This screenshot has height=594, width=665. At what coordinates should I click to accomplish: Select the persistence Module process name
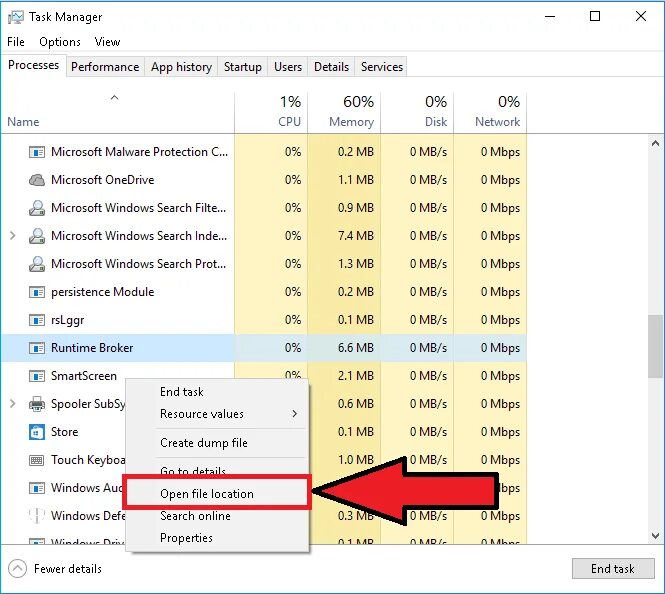[103, 292]
